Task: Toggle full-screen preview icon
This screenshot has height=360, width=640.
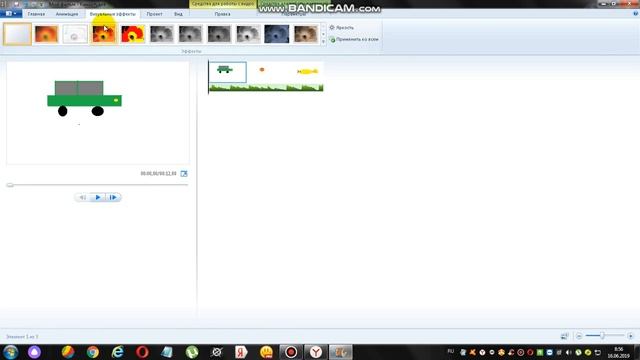Action: [184, 173]
